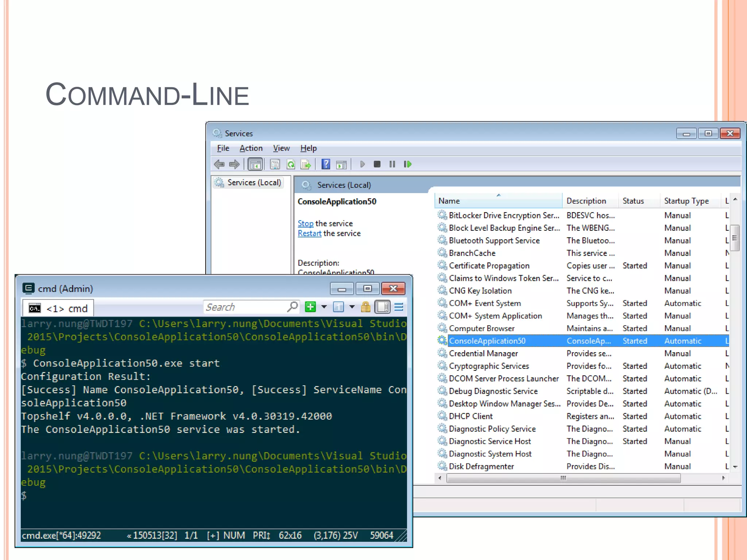Open the File menu in Services

click(x=223, y=148)
